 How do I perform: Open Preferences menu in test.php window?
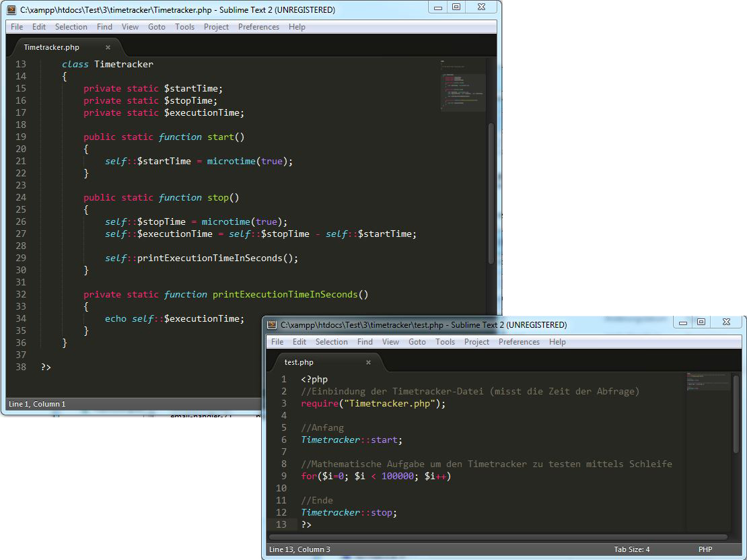519,342
